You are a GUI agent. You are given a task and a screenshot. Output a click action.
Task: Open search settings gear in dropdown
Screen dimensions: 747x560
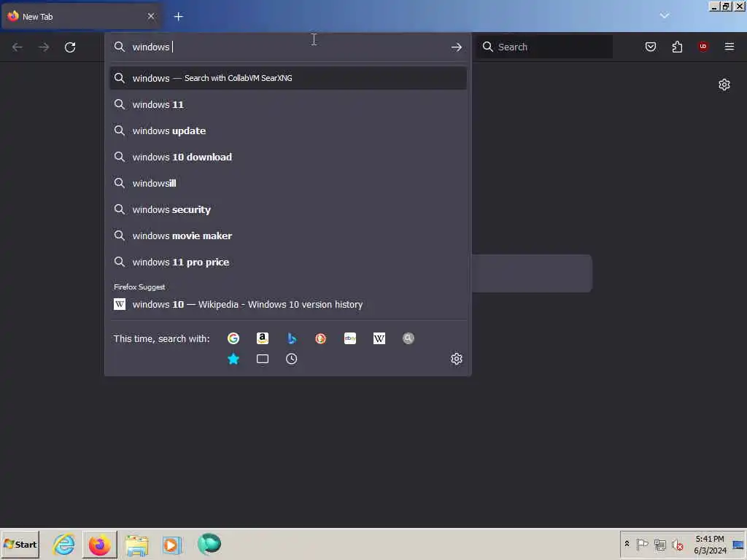[457, 359]
